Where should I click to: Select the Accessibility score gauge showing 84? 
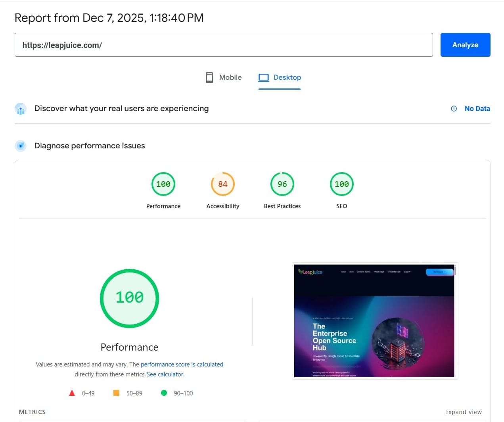pyautogui.click(x=222, y=184)
